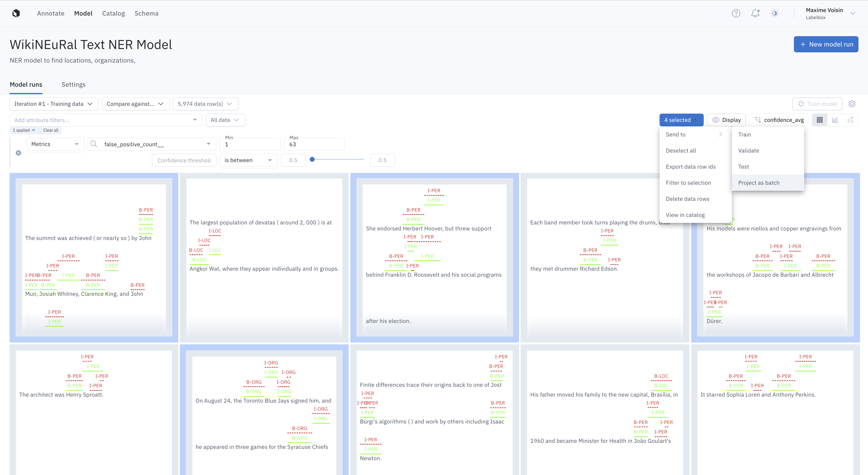Screen dimensions: 868x475
Task: Switch to cluster scatter view icon
Action: click(850, 120)
